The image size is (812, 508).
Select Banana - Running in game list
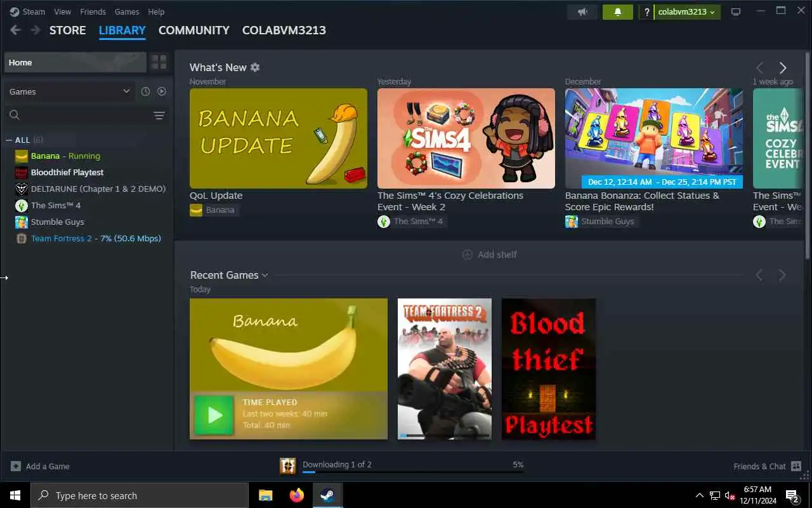[x=65, y=156]
